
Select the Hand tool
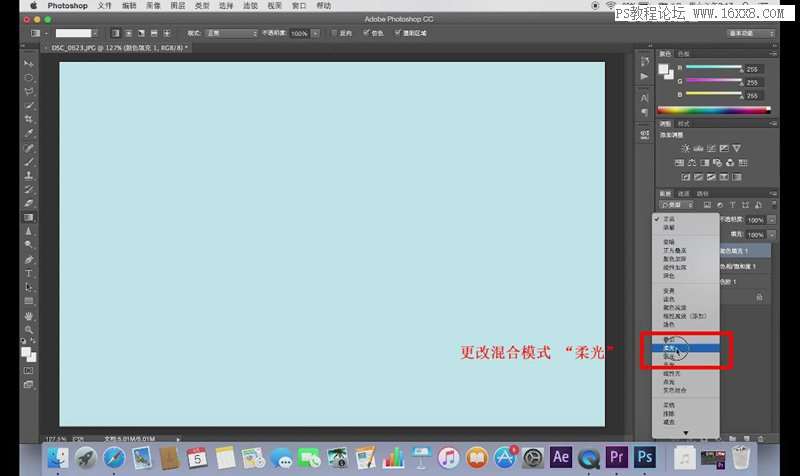click(29, 315)
